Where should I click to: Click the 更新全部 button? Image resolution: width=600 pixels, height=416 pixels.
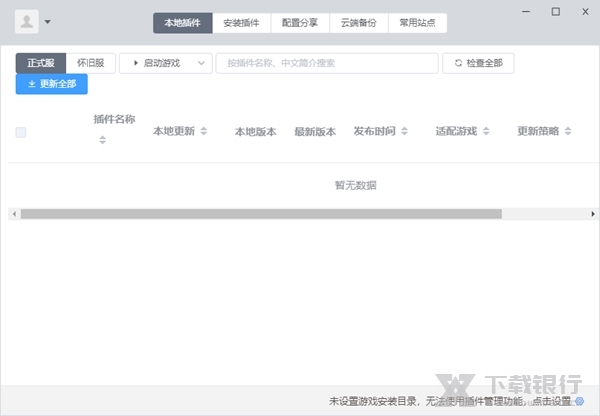(52, 84)
